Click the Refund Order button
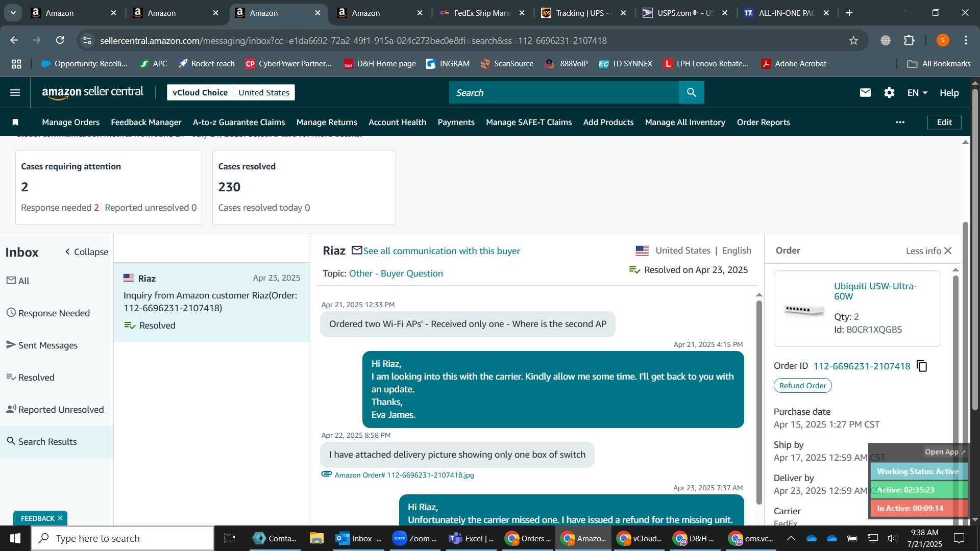This screenshot has width=980, height=551. pos(802,386)
